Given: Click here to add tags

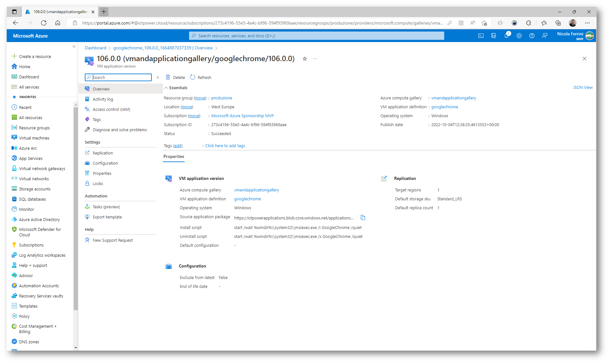Looking at the screenshot, I should [225, 146].
